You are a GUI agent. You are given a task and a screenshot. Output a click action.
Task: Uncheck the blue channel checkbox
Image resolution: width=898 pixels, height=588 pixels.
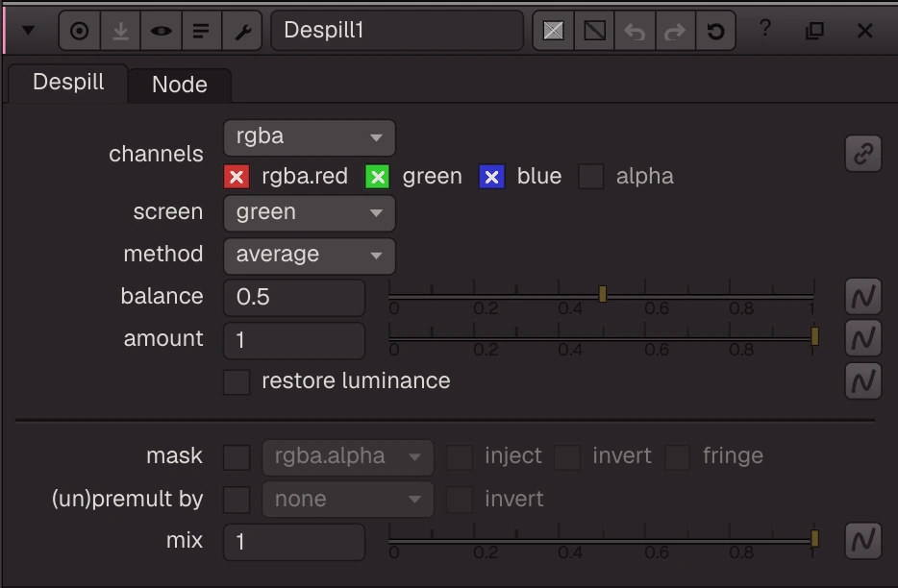click(492, 177)
